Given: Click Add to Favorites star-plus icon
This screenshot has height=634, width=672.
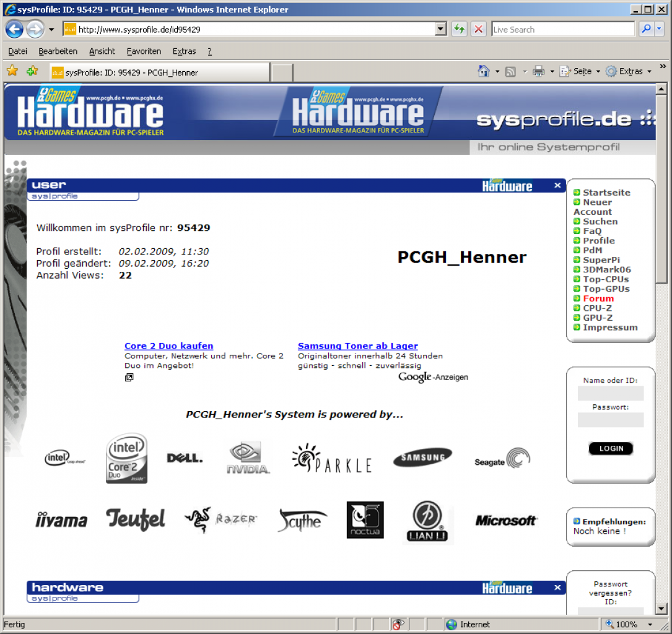Looking at the screenshot, I should [32, 71].
